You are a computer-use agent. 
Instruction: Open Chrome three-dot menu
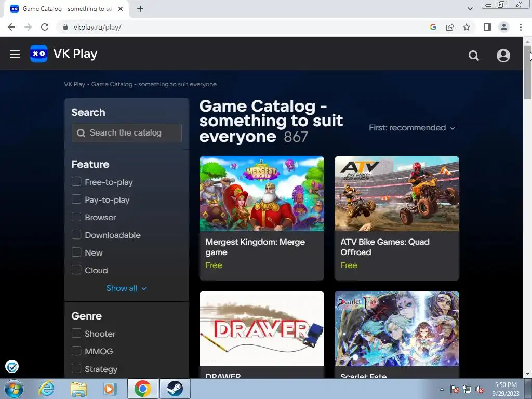coord(521,27)
